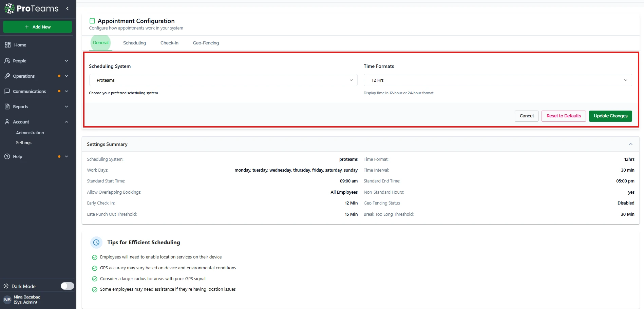This screenshot has width=644, height=309.
Task: Click the Home dashboard icon
Action: point(7,45)
